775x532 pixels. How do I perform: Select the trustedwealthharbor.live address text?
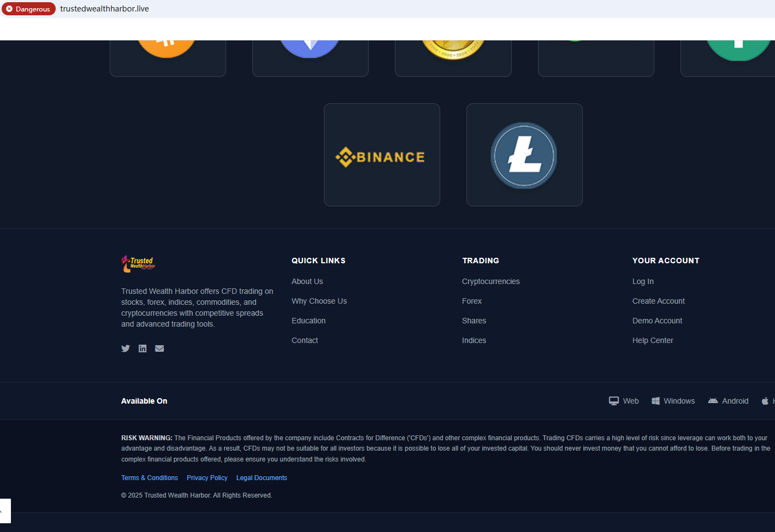pyautogui.click(x=104, y=9)
